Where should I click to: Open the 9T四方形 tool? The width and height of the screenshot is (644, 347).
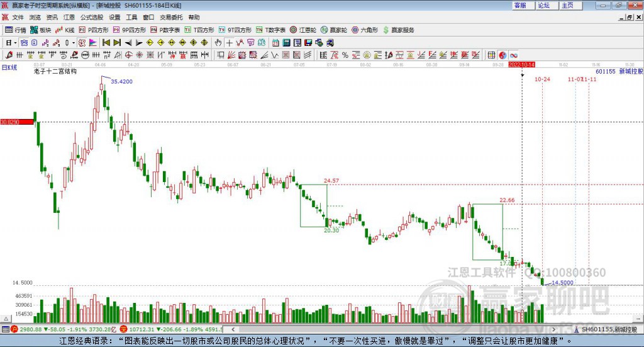click(x=235, y=30)
